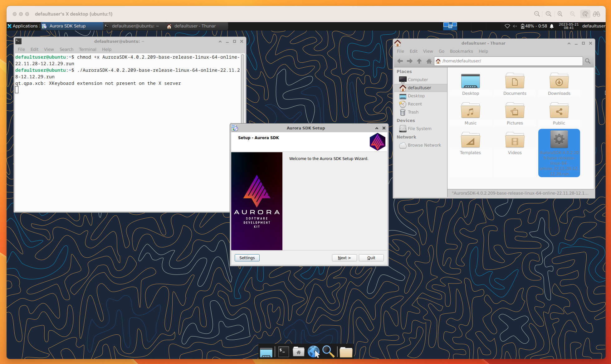611x364 pixels.
Task: Click the battery 48% indicator in panel
Action: (534, 26)
